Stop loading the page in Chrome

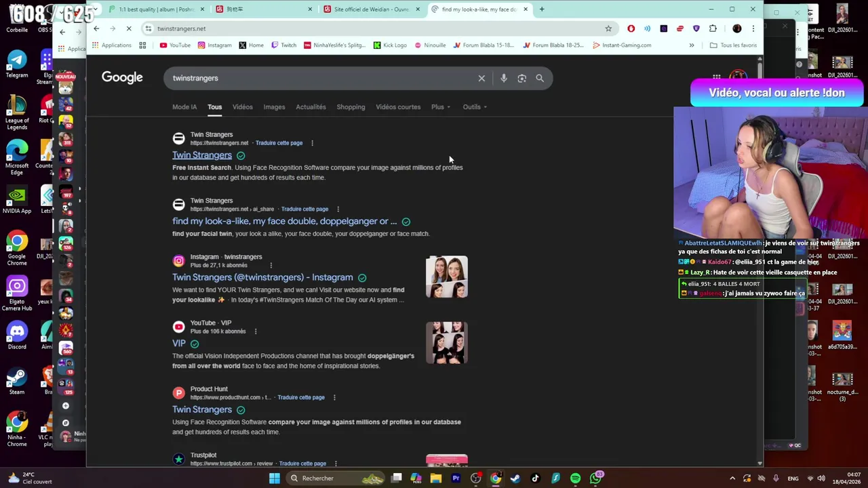(x=129, y=28)
